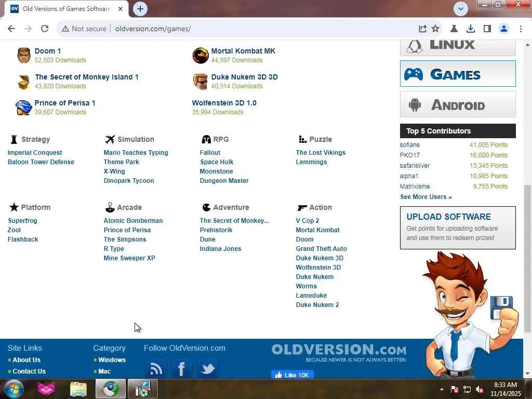Click the UPLOAD SOFTWARE box
The image size is (532, 399).
point(458,228)
